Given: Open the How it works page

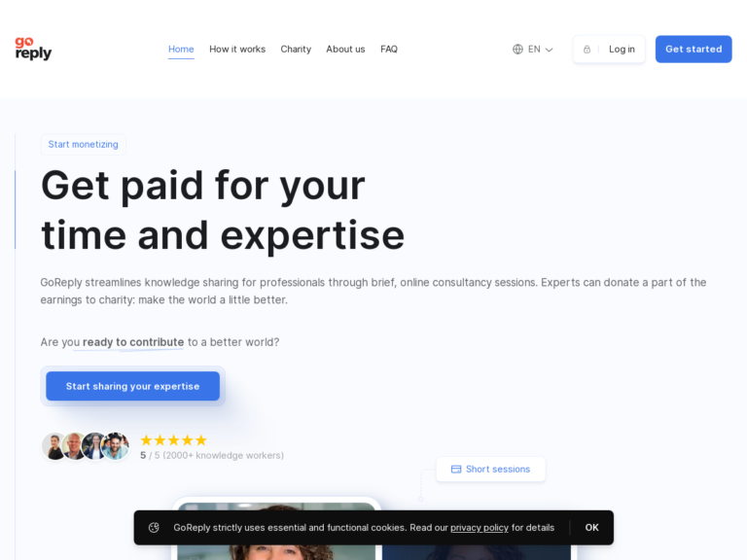Looking at the screenshot, I should (x=237, y=50).
